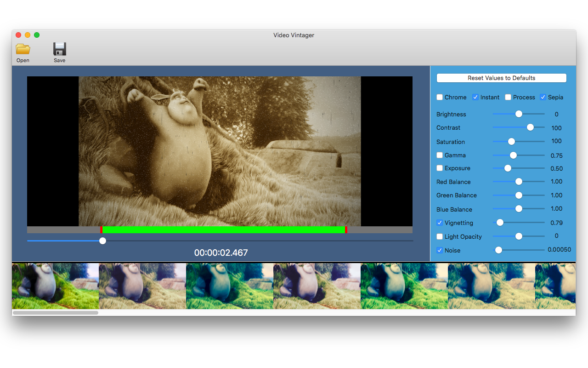Click the Save floppy disk icon
The width and height of the screenshot is (588, 368).
point(60,49)
